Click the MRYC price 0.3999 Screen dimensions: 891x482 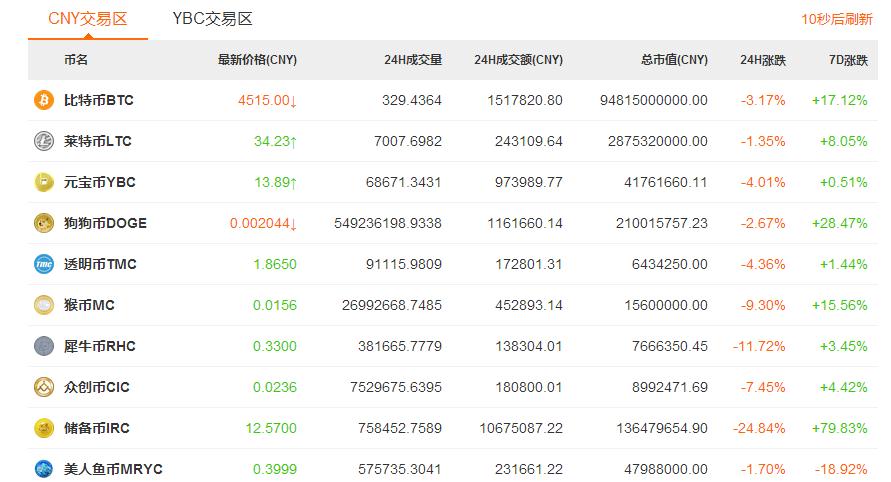pyautogui.click(x=275, y=469)
